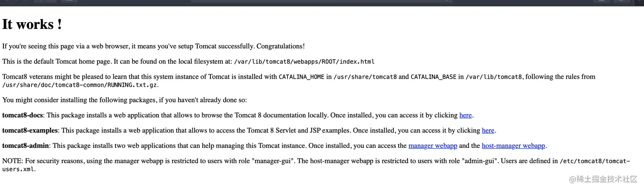Click the bold tomcat8-docs package name
This screenshot has height=190, width=644.
23,115
